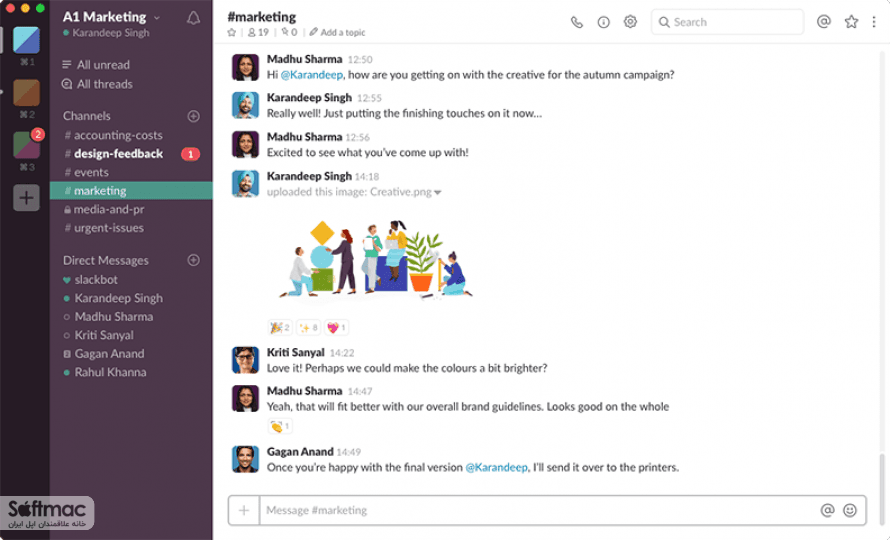Open the uploaded Creative.png image thumbnail
The height and width of the screenshot is (540, 890).
point(376,259)
